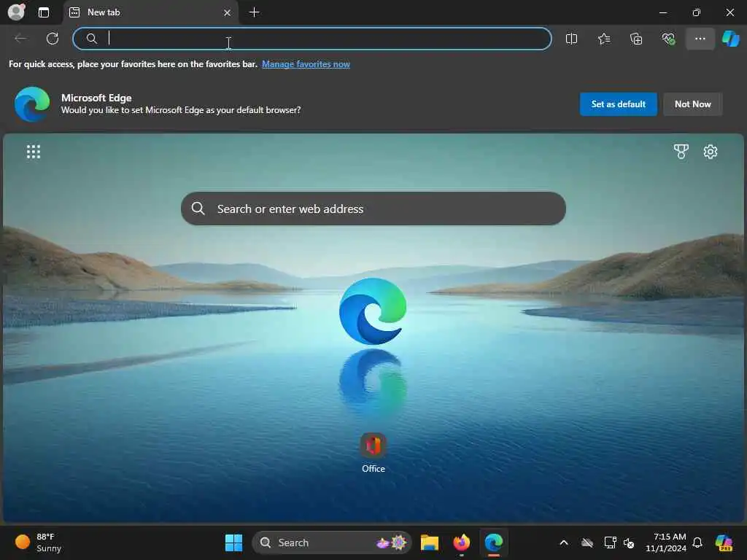Show hidden system tray icons chevron
Viewport: 747px width, 560px height.
(x=564, y=542)
